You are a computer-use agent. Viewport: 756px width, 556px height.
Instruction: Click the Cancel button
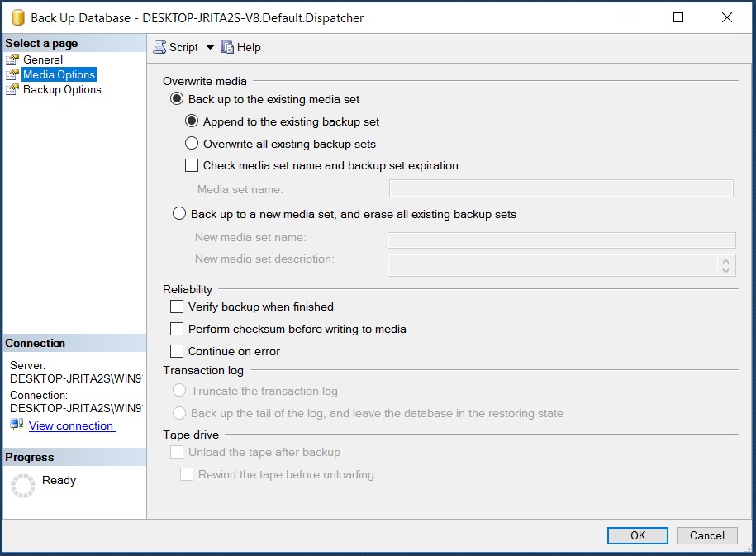pos(706,535)
